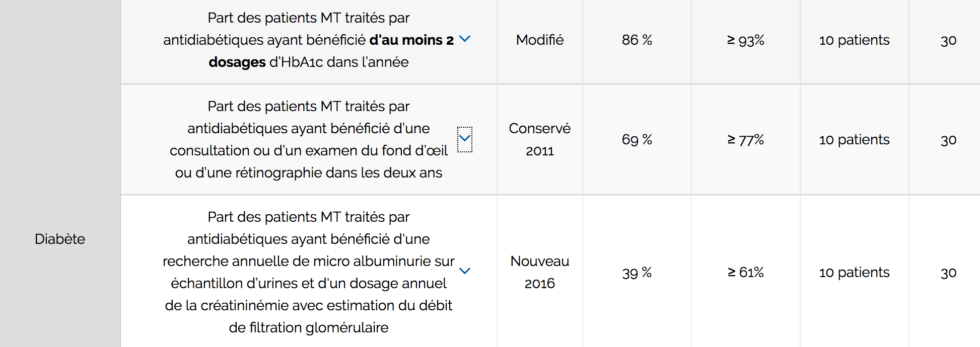Select '10 patients' threshold in HbA1c row
The image size is (980, 347).
(854, 40)
